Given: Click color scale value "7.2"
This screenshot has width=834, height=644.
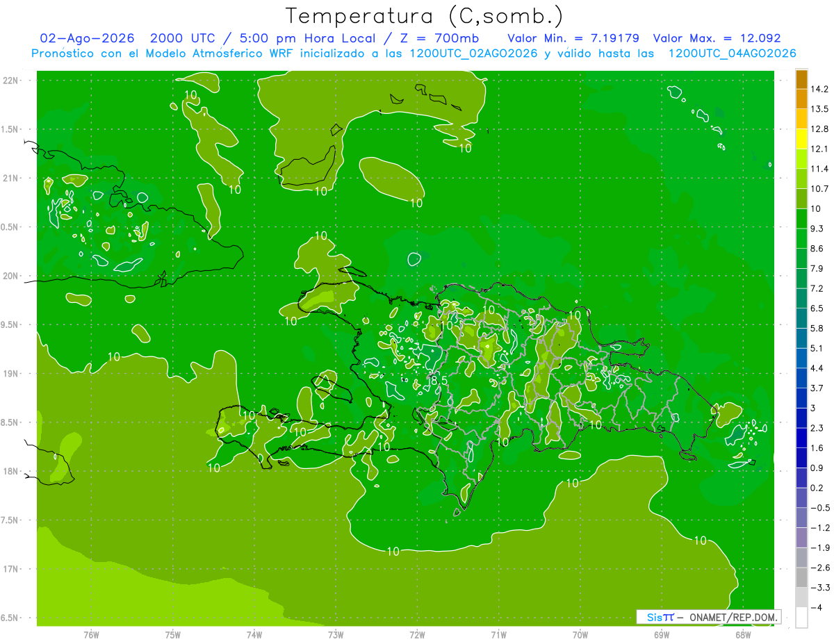Looking at the screenshot, I should click(817, 288).
